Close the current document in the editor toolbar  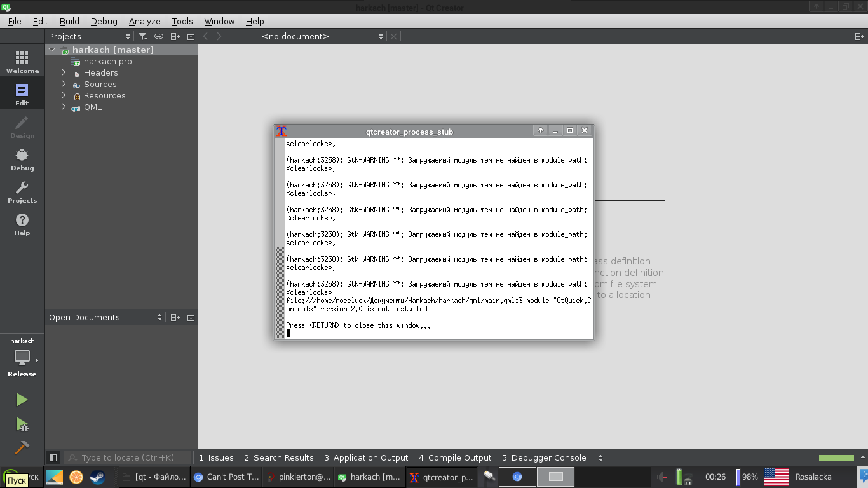point(393,37)
